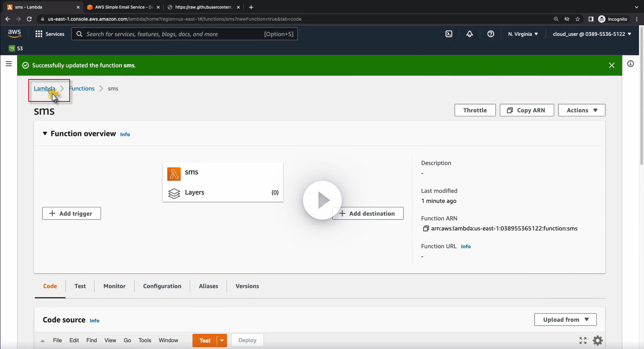This screenshot has height=349, width=644.
Task: Open the AWS home logo
Action: click(x=15, y=34)
